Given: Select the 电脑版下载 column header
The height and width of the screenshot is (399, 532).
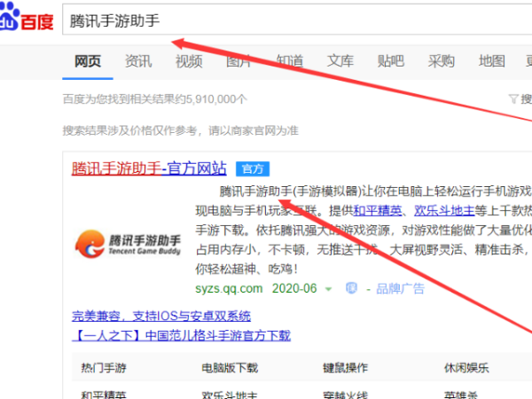Looking at the screenshot, I should coord(230,368).
